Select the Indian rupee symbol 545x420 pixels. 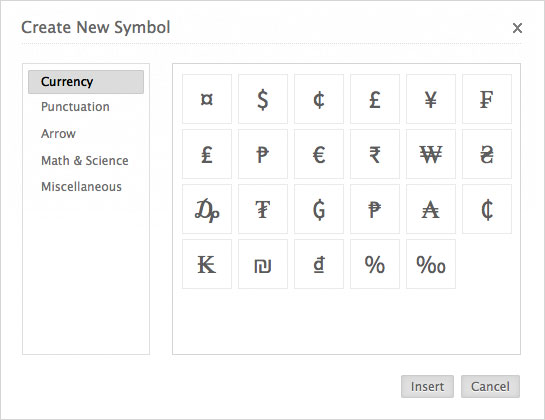point(375,154)
